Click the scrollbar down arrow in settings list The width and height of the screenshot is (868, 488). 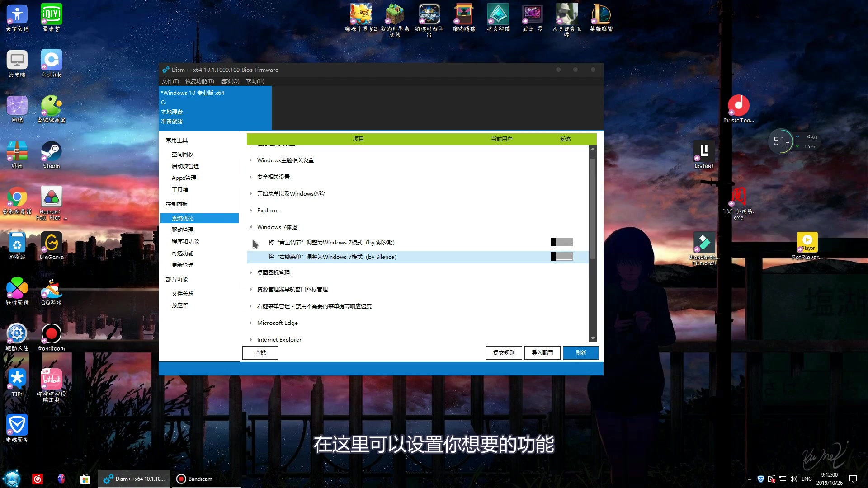(593, 338)
